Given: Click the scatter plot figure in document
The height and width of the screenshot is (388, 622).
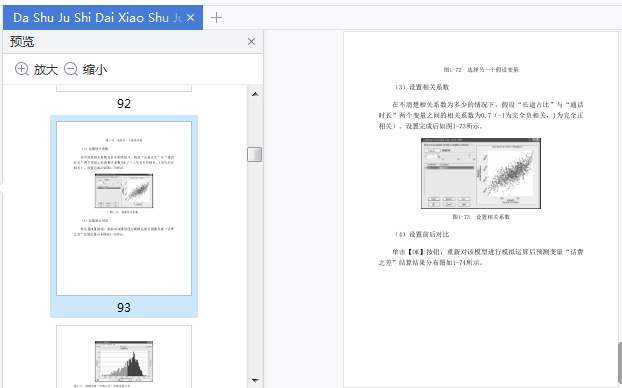Looking at the screenshot, I should [481, 173].
